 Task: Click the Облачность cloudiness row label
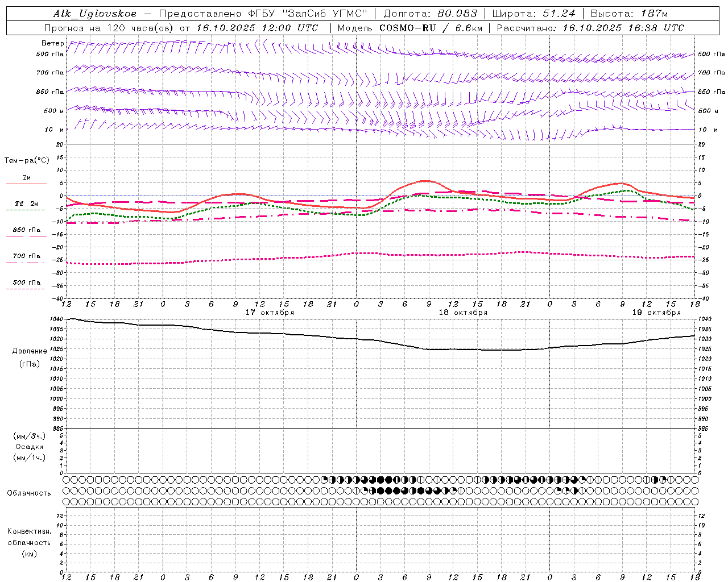(x=29, y=493)
